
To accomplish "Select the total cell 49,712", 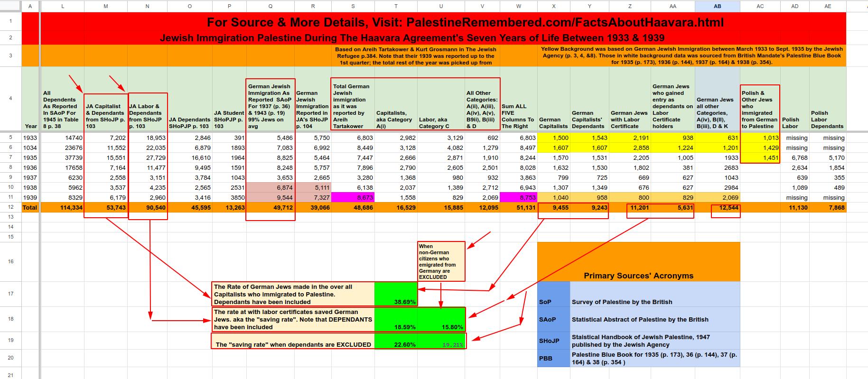I will (x=270, y=207).
